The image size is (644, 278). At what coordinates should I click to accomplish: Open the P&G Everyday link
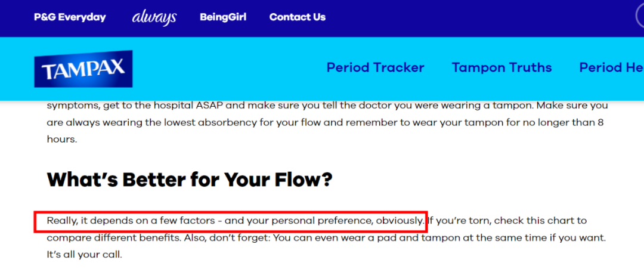pyautogui.click(x=70, y=17)
